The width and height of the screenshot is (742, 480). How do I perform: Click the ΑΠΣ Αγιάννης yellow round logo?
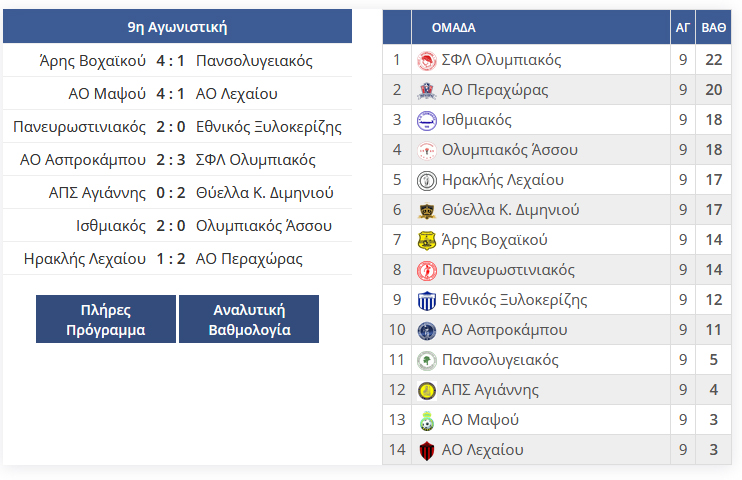[426, 391]
